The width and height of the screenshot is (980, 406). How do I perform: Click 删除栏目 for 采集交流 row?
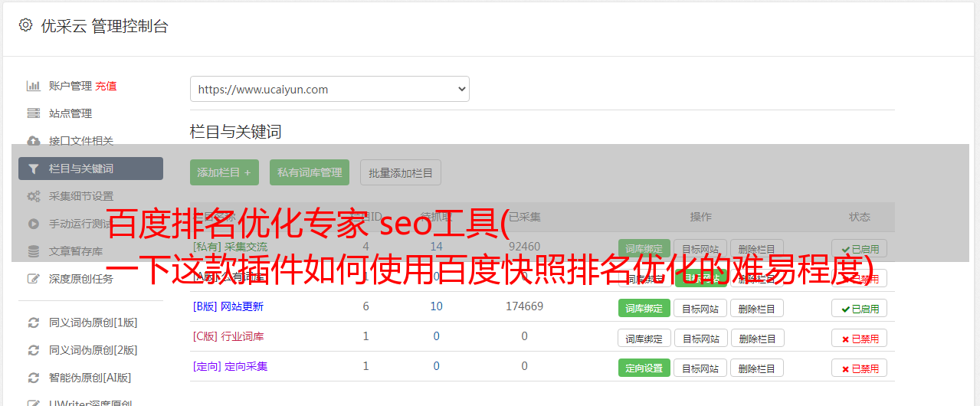pos(757,248)
